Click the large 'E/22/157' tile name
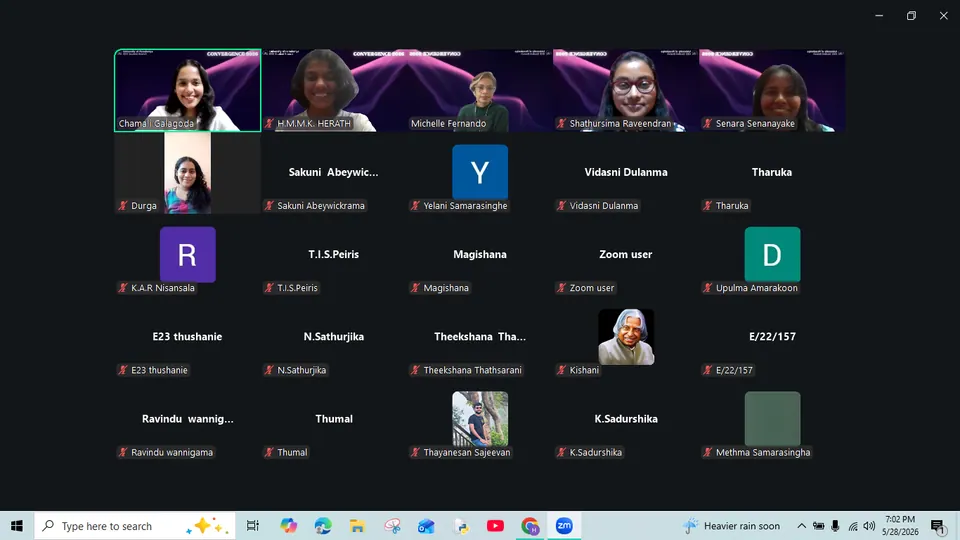This screenshot has width=960, height=540. 772,336
